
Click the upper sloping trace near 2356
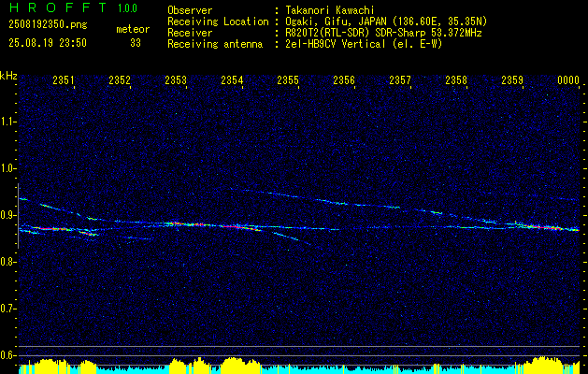click(337, 202)
